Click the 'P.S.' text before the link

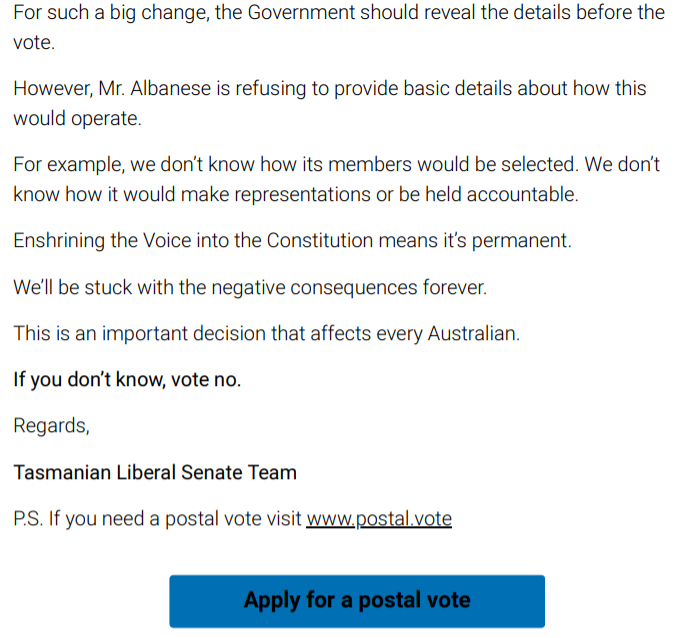point(28,519)
